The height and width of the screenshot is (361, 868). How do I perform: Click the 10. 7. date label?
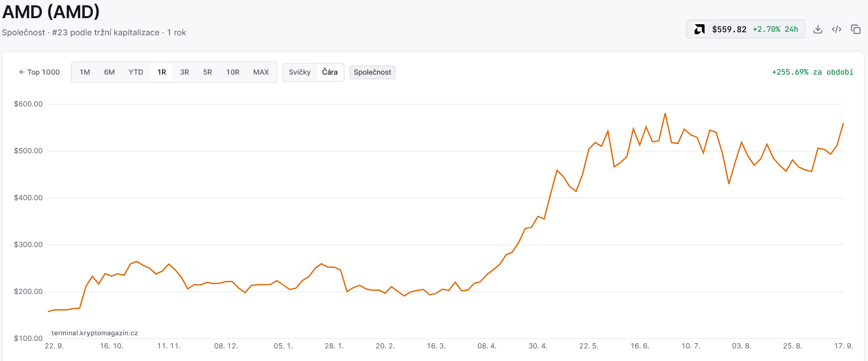point(691,346)
